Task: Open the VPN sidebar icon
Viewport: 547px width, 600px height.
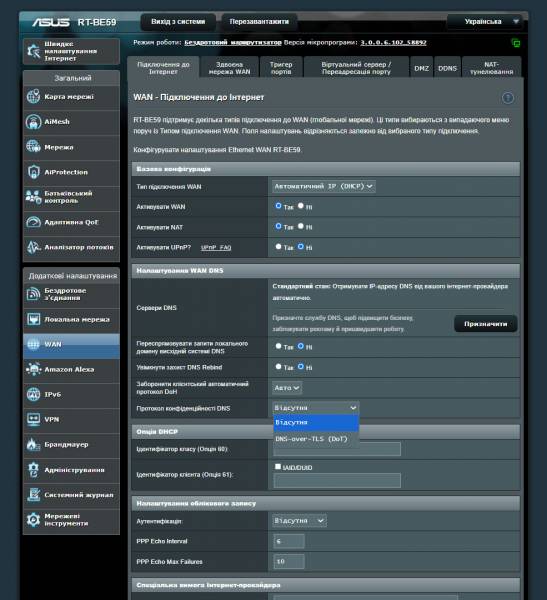Action: 33,419
